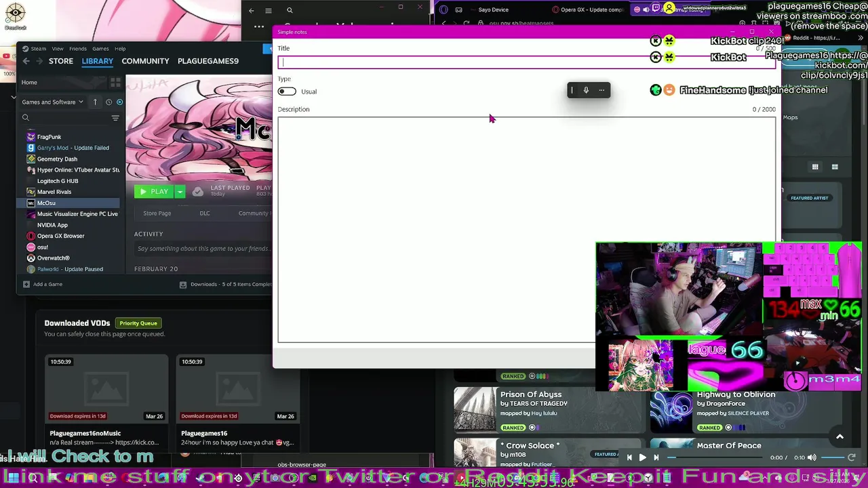Play the osu audio preview

click(642, 457)
